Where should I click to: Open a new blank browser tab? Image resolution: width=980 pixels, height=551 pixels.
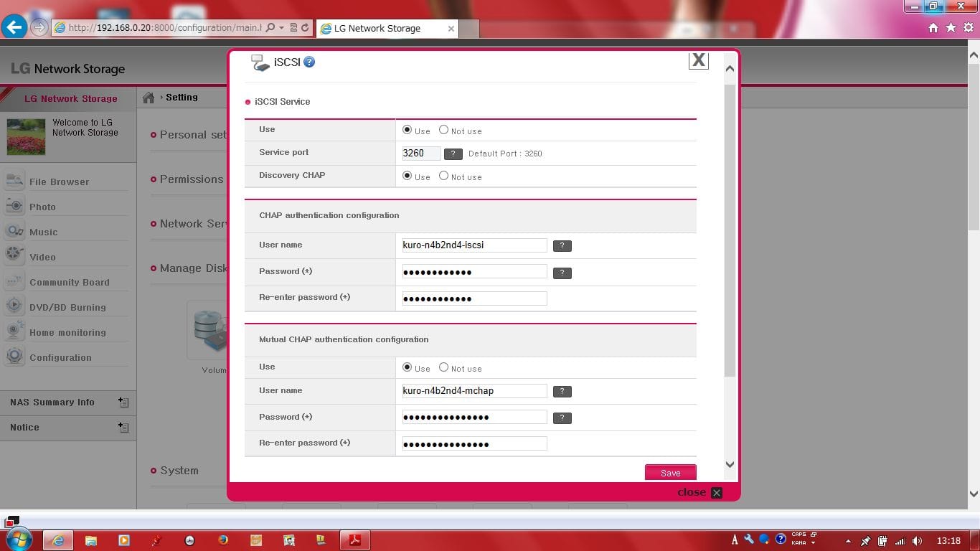pyautogui.click(x=468, y=29)
